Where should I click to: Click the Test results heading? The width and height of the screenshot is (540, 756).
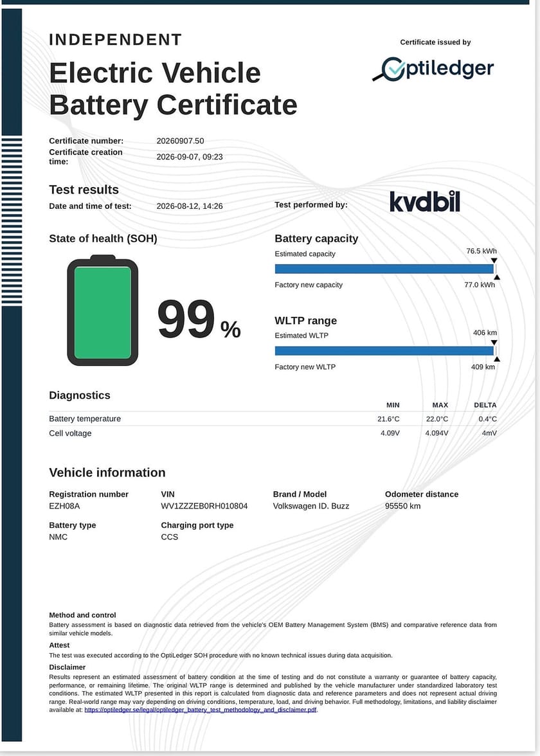(84, 190)
